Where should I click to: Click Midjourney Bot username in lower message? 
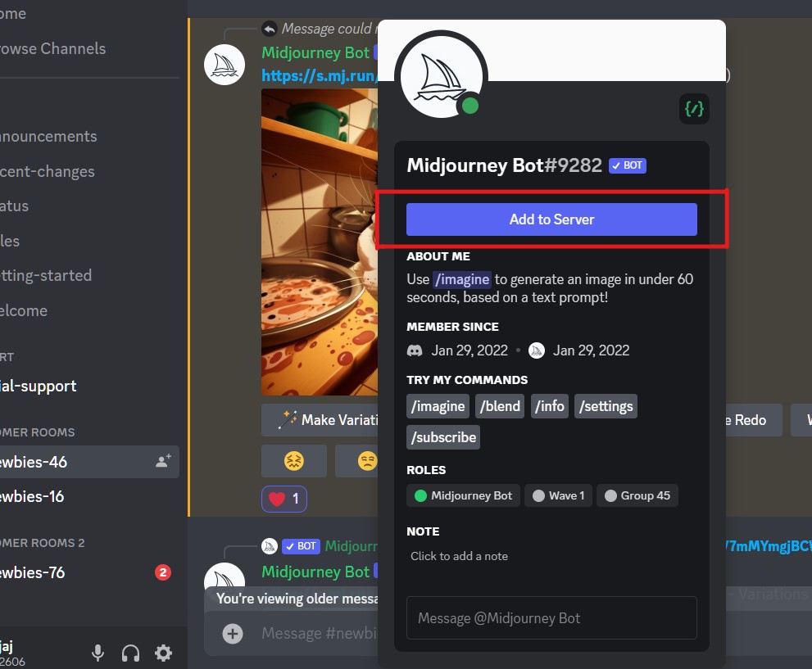pyautogui.click(x=315, y=572)
